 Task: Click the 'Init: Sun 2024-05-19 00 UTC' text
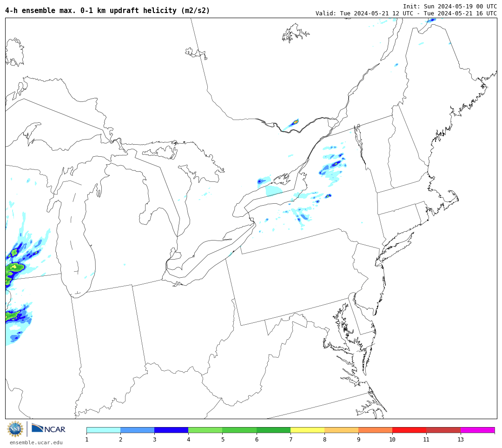450,7
